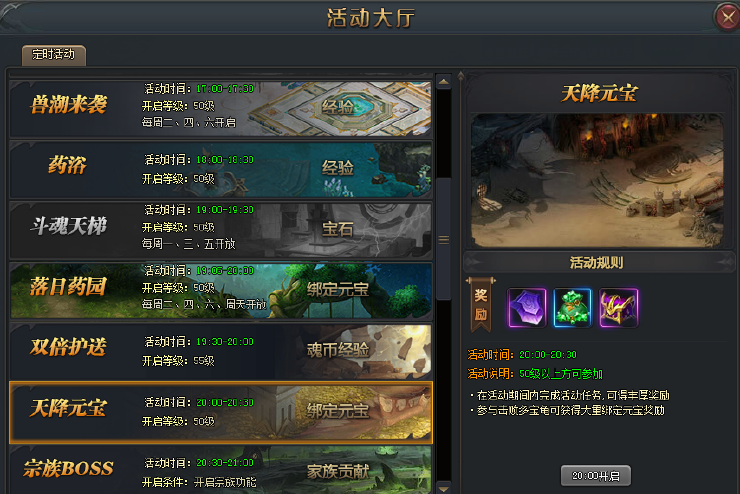Click the scrollbar down arrow
The image size is (740, 494).
(x=444, y=486)
